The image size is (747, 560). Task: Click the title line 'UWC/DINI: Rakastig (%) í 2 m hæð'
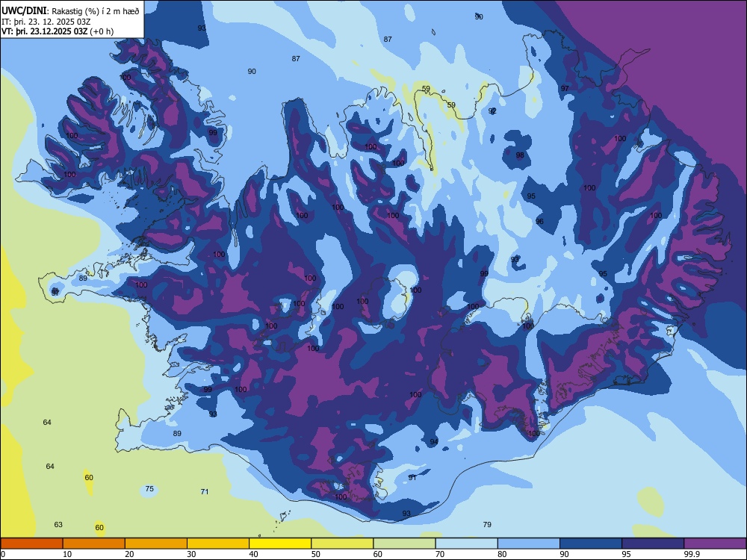tap(70, 11)
